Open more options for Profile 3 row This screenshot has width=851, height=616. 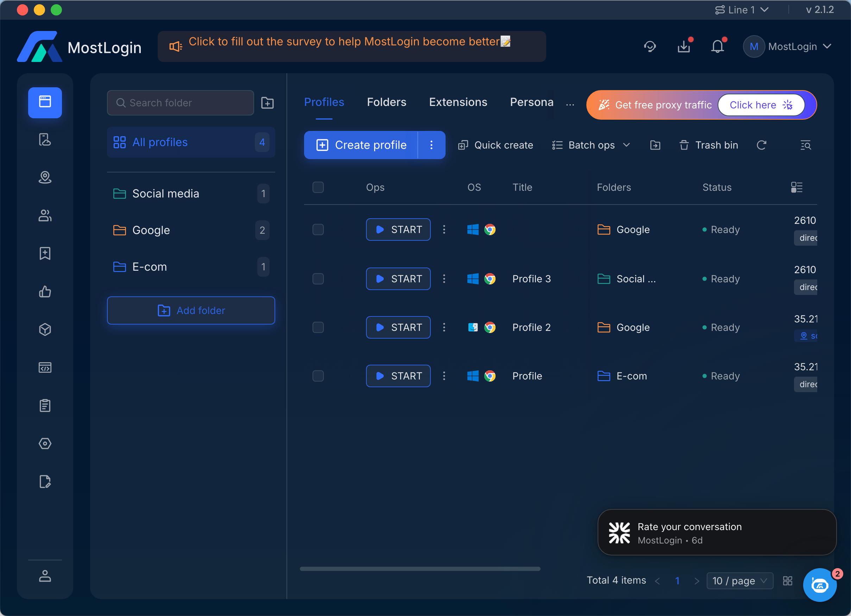(444, 278)
